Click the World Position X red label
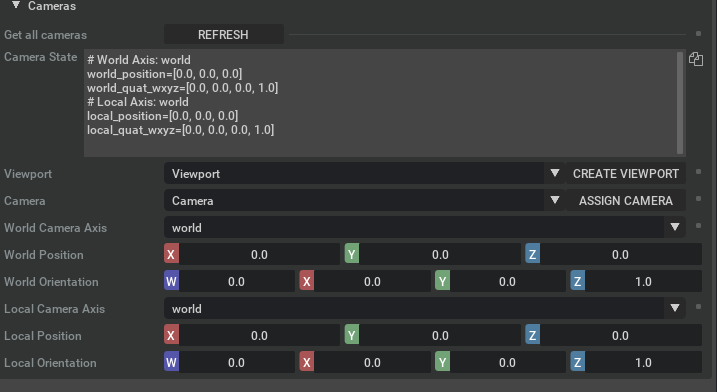 (x=171, y=254)
